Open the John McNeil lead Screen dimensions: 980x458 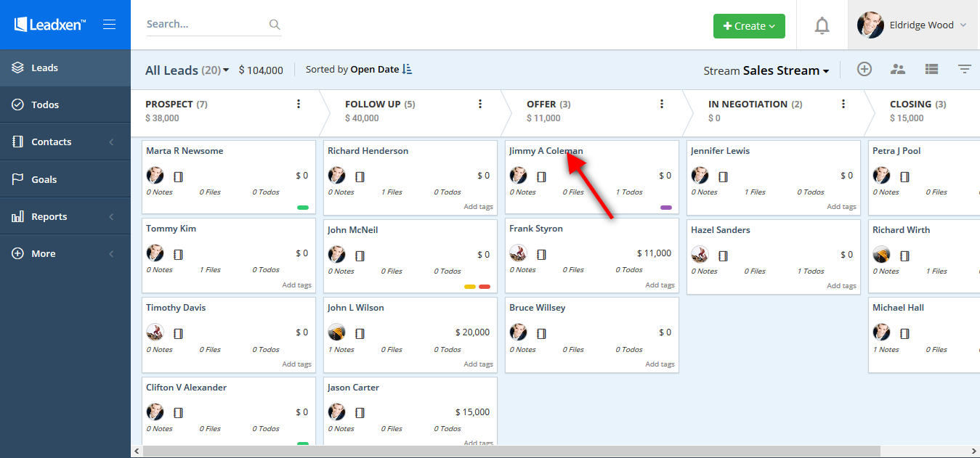pos(352,230)
